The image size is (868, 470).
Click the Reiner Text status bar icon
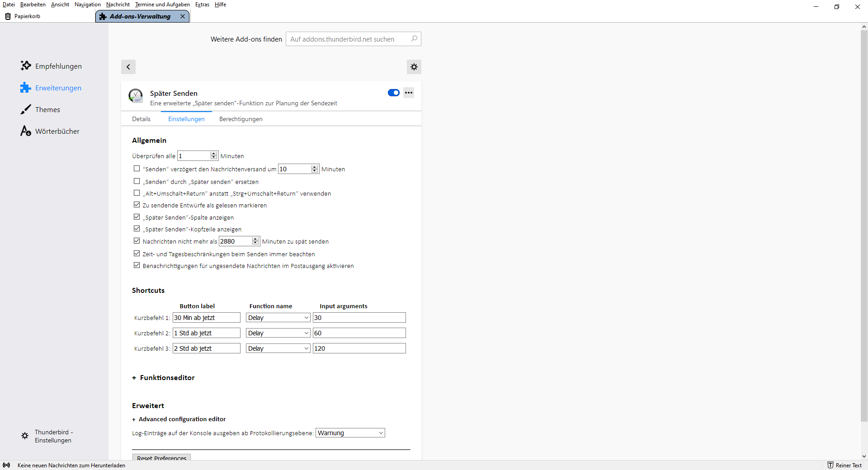pos(830,465)
